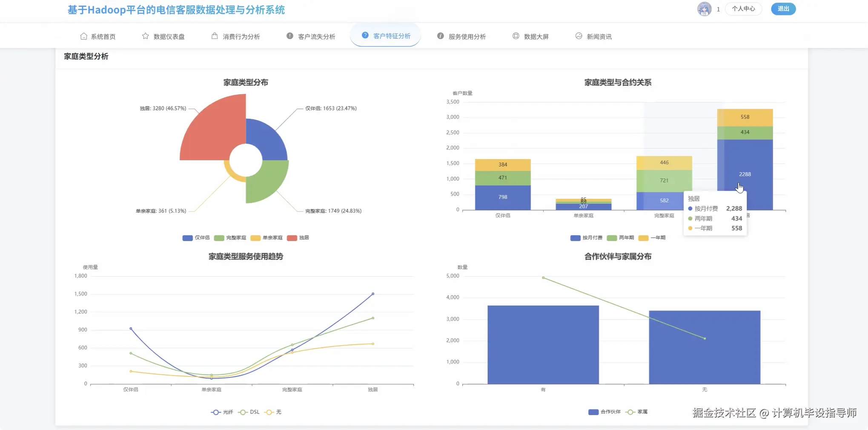Click the 个人中心 button

(743, 9)
